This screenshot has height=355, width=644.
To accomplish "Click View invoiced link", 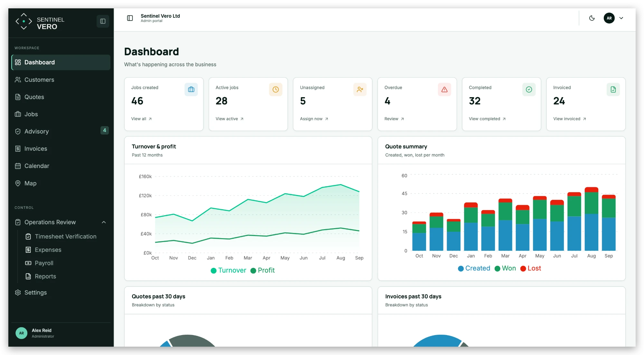I will (569, 119).
